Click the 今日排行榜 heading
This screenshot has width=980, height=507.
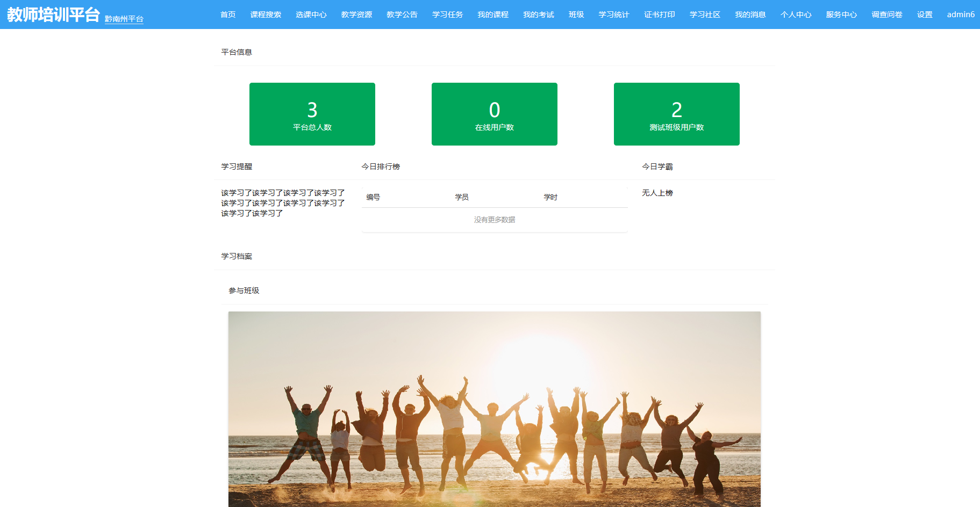click(381, 166)
